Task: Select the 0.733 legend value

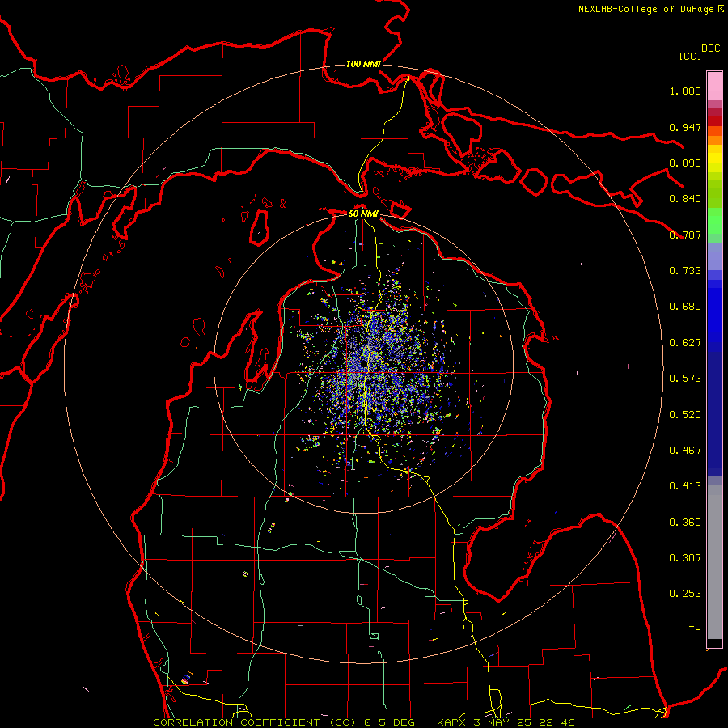Action: pos(685,271)
